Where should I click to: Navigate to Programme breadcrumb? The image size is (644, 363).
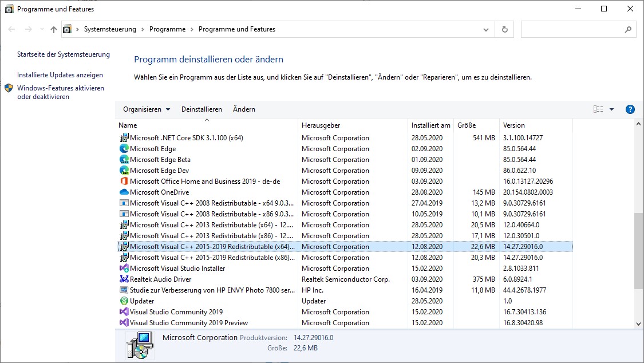click(167, 29)
